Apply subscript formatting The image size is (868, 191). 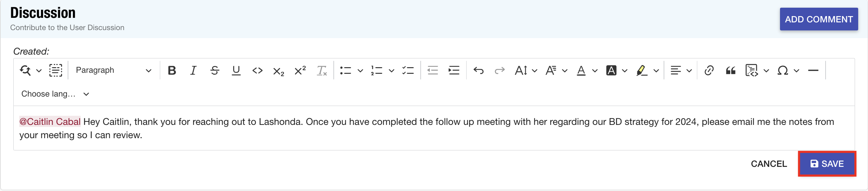[279, 71]
